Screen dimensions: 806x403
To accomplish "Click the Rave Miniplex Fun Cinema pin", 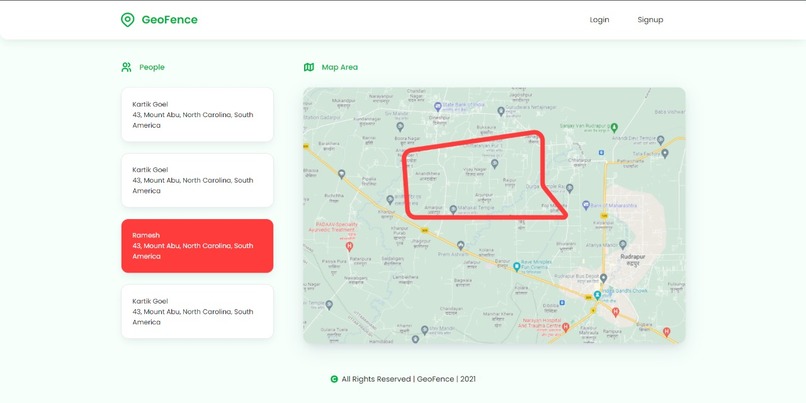I will [517, 266].
